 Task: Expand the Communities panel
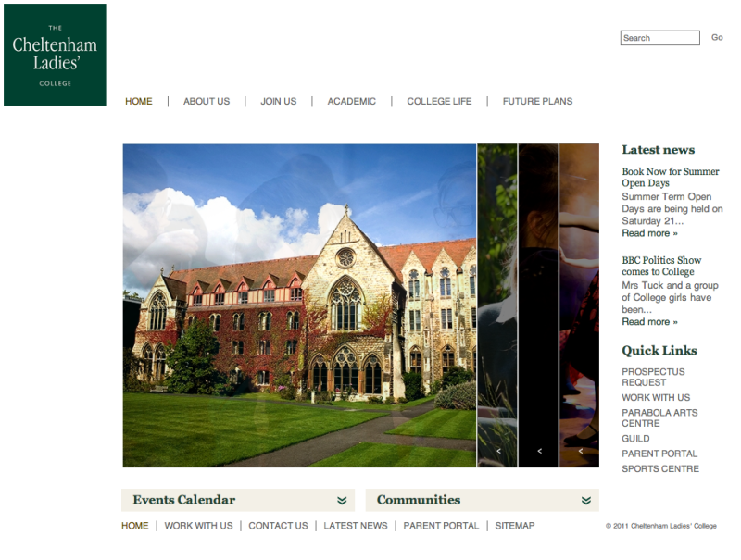584,500
